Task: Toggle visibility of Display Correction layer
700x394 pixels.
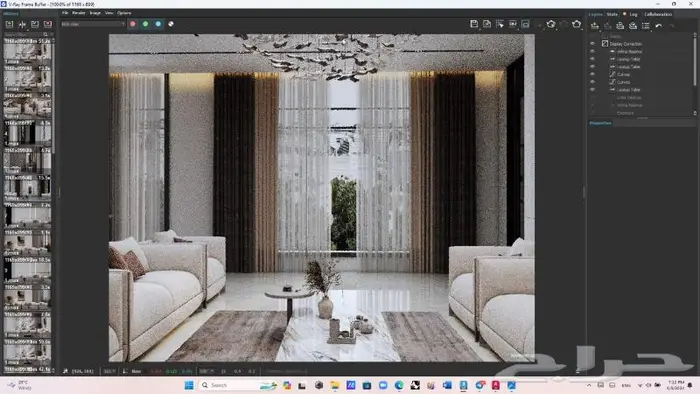Action: click(x=592, y=44)
